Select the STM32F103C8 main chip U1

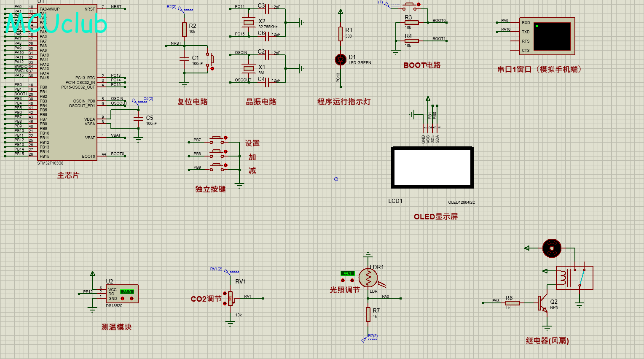[67, 82]
